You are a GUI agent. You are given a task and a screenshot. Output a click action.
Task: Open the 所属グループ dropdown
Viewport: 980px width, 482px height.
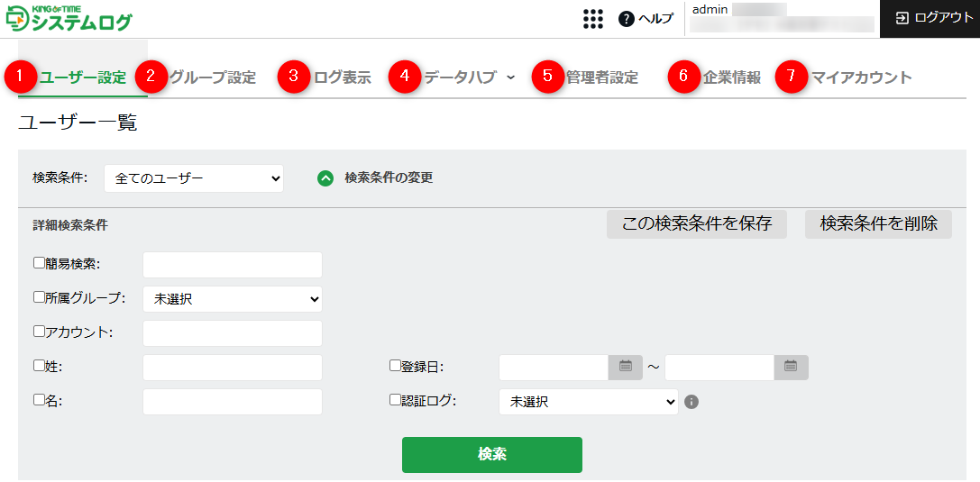pos(233,299)
